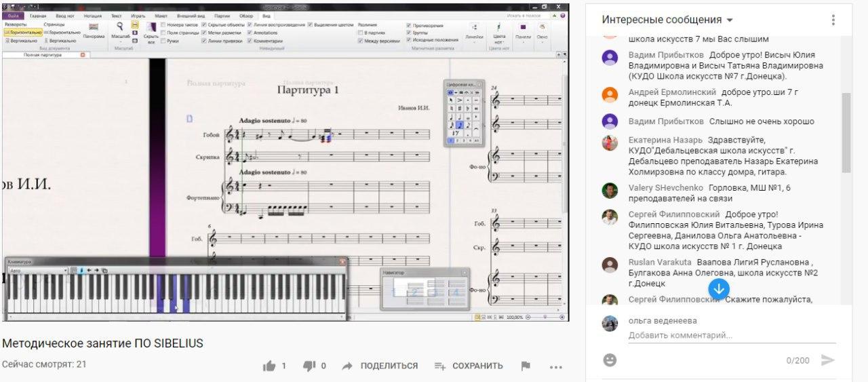The width and height of the screenshot is (868, 382).
Task: Open the Макет ribbon tab
Action: (x=161, y=16)
